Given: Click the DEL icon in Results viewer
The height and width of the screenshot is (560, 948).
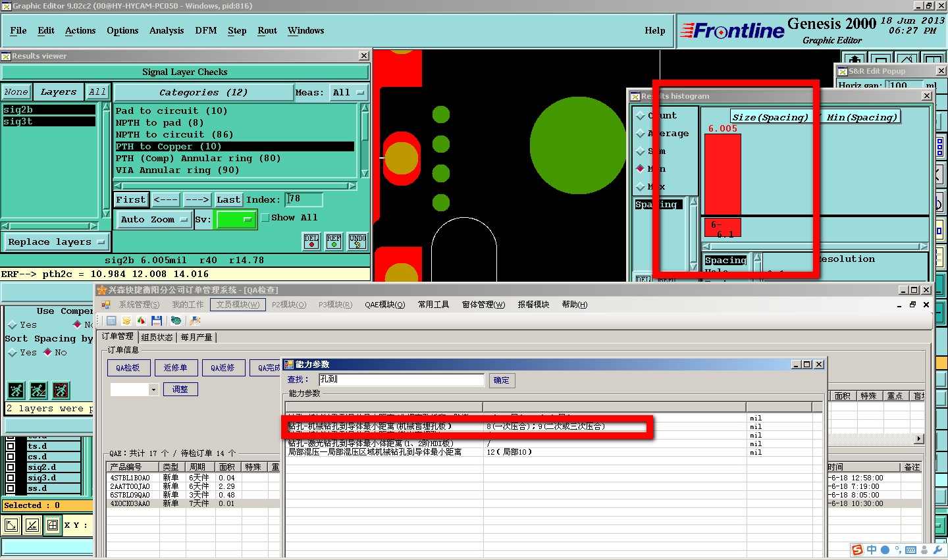Looking at the screenshot, I should coord(311,242).
